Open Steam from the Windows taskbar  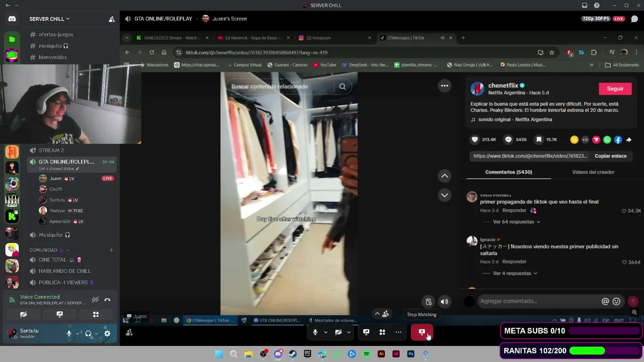[293, 354]
